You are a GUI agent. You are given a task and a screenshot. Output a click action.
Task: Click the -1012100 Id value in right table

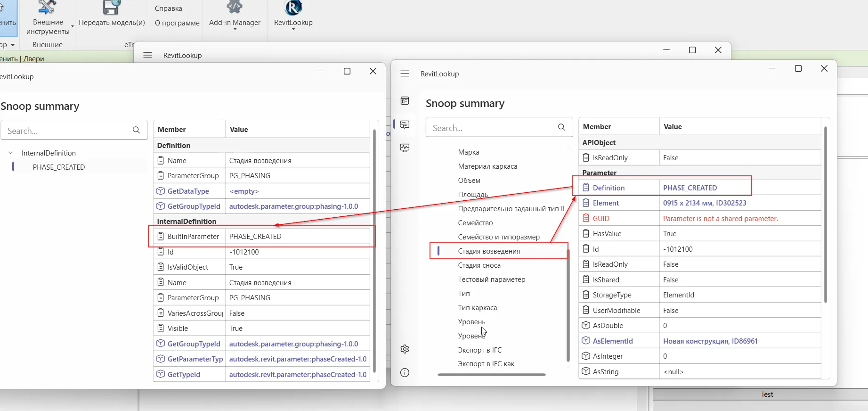pyautogui.click(x=678, y=249)
